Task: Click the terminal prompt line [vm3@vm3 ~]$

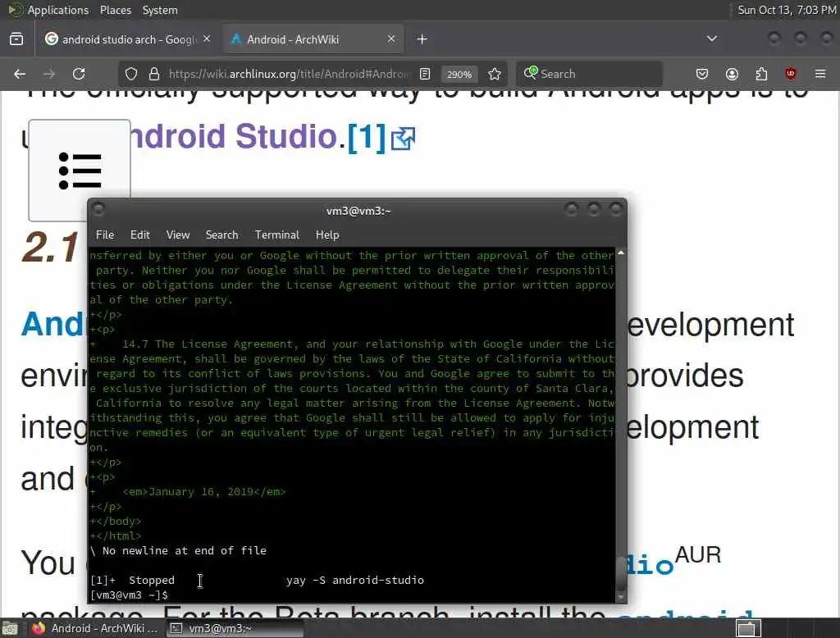Action: (129, 595)
